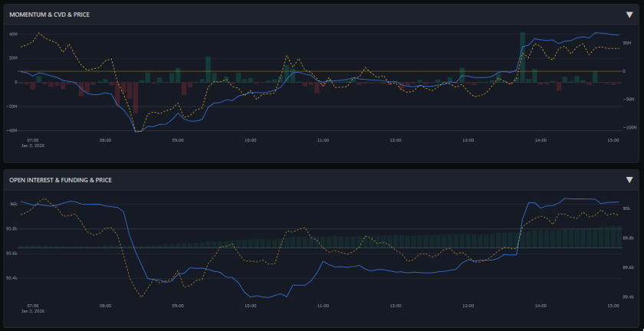
Task: Click the tallest green momentum bar before 14:00
Action: (x=522, y=57)
